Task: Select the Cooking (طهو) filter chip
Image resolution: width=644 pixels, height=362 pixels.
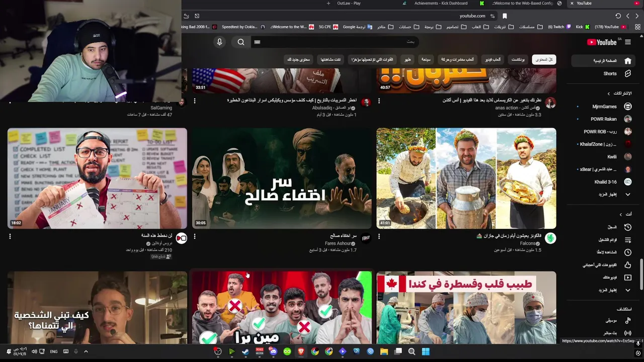Action: 408,60
